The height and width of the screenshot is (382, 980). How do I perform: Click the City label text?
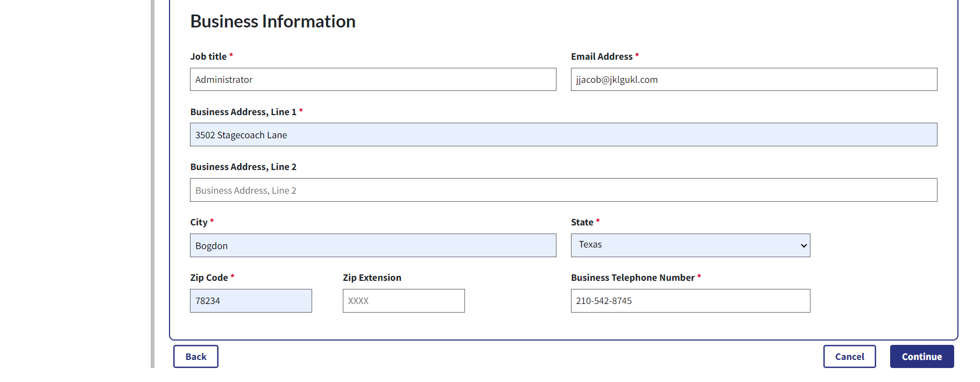(x=199, y=222)
